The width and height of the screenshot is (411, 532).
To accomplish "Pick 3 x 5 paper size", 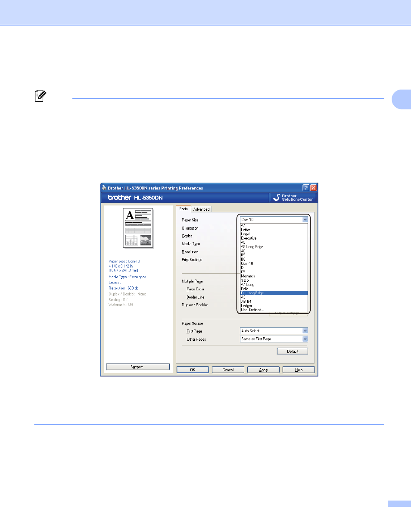I will point(274,280).
